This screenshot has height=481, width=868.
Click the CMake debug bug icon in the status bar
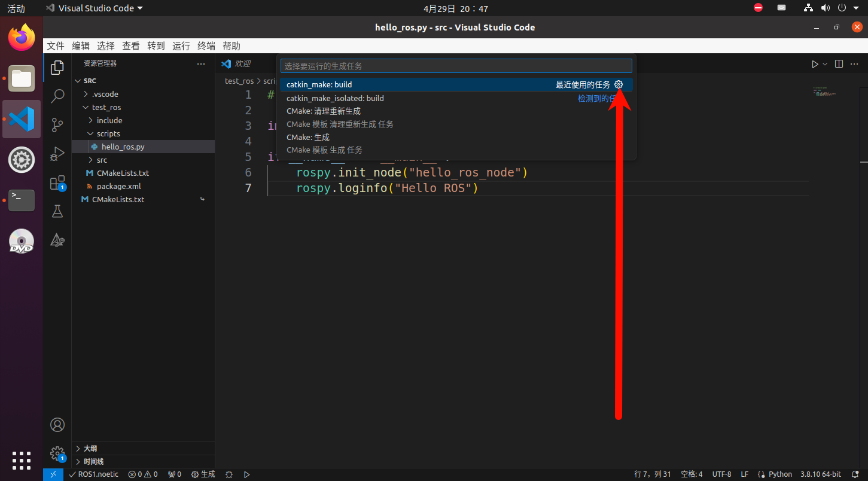tap(229, 474)
